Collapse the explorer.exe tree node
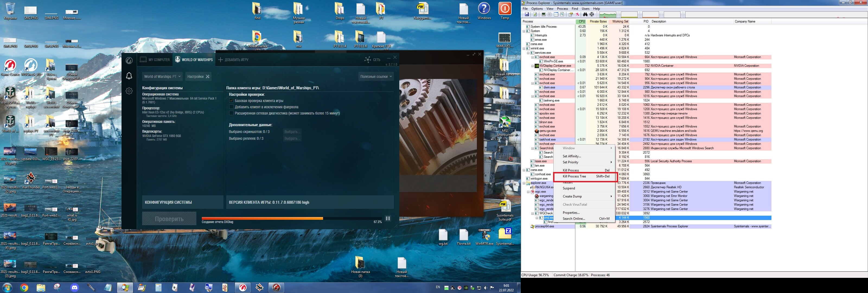Viewport: 868px width, 293px height. 524,183
